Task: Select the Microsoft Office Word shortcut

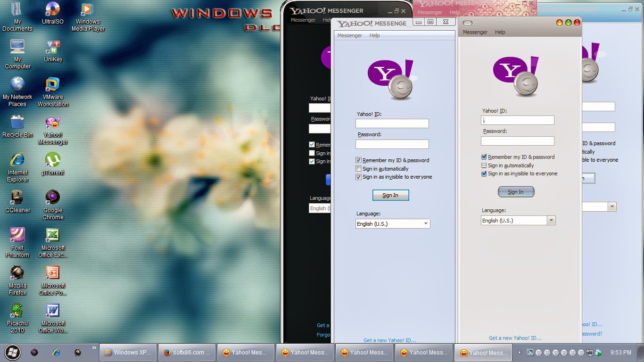Action: pos(53,318)
